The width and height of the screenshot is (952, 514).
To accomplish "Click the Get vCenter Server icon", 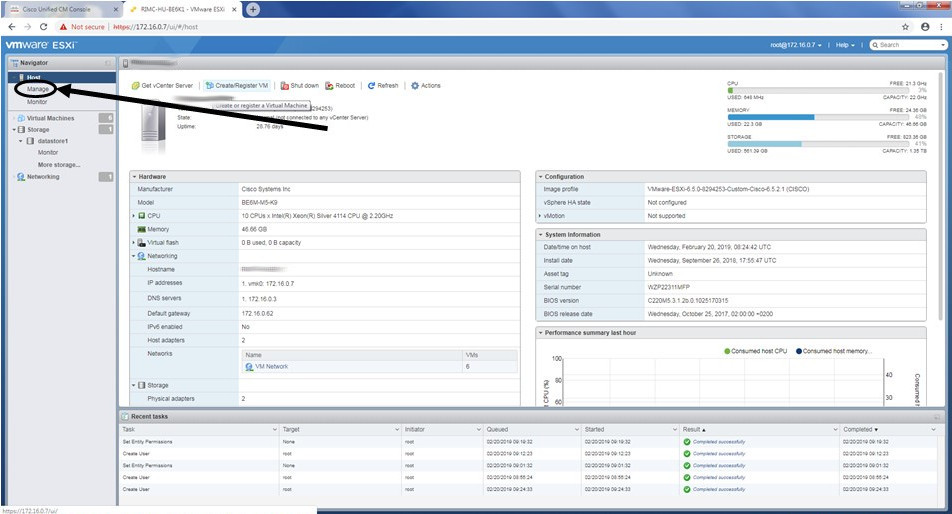I will tap(135, 86).
